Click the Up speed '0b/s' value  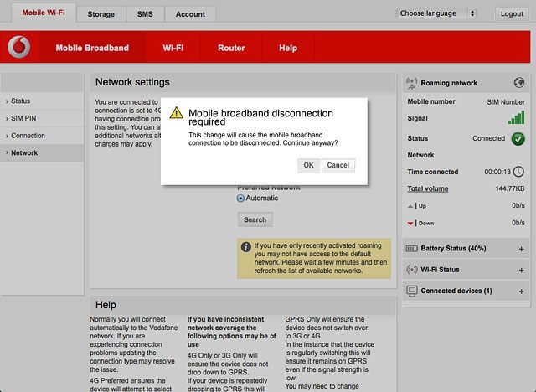pyautogui.click(x=518, y=205)
